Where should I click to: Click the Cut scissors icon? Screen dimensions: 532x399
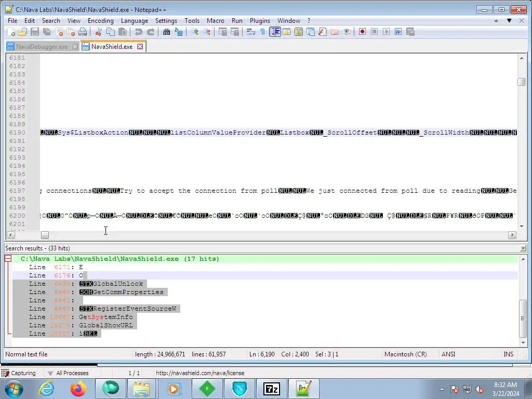[98, 32]
